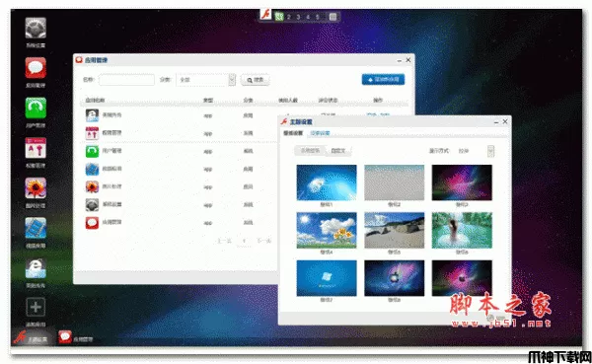Screen dimensions: 592x364
Task: Choose the System Wallpaper segment button
Action: [310, 150]
